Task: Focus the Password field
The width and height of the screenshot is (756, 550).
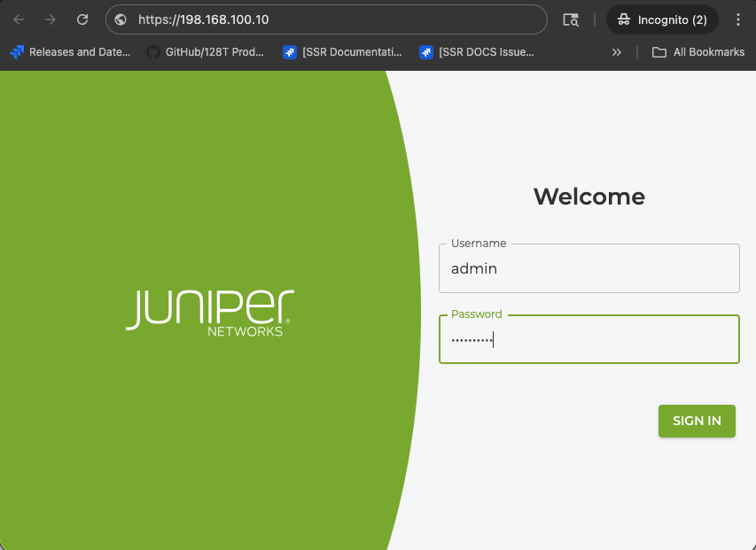Action: pyautogui.click(x=589, y=339)
